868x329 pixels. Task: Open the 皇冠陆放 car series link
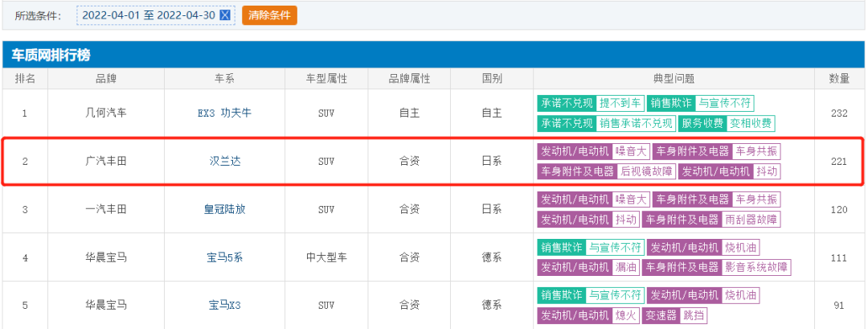(225, 209)
